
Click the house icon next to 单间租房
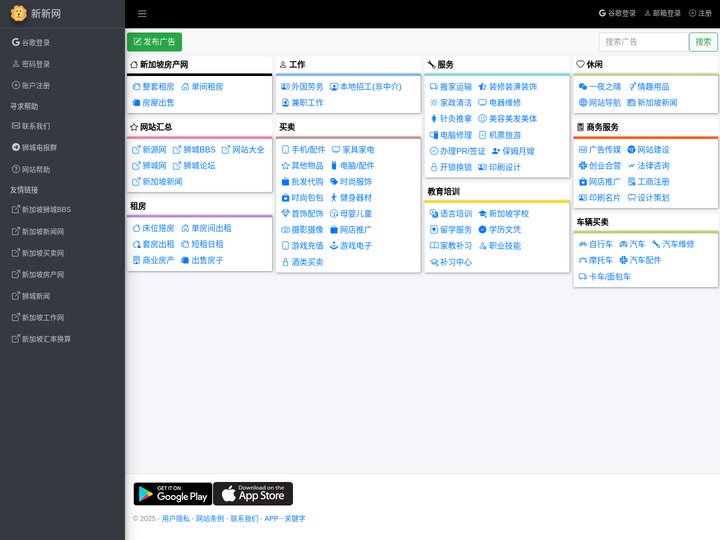[x=186, y=87]
